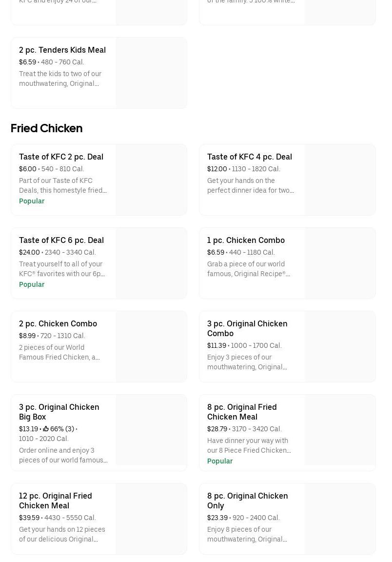Open the 2 pc. Tenders Kids Meal item

(x=62, y=50)
